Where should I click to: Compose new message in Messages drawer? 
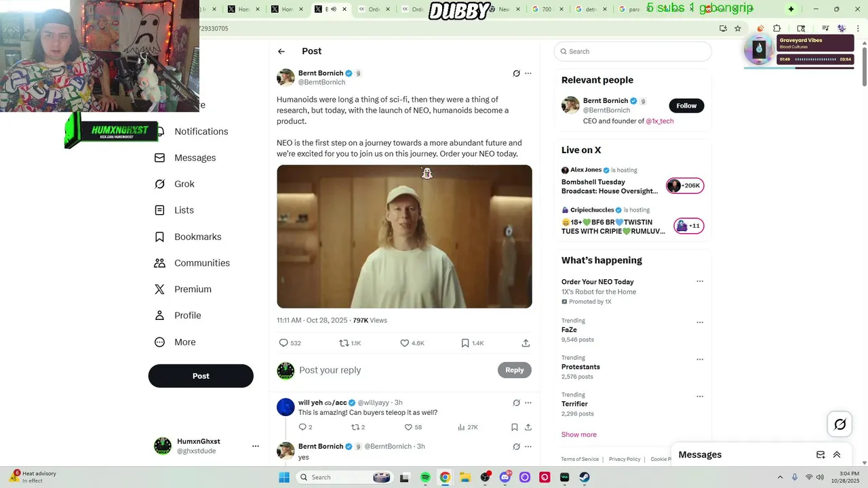click(x=821, y=455)
